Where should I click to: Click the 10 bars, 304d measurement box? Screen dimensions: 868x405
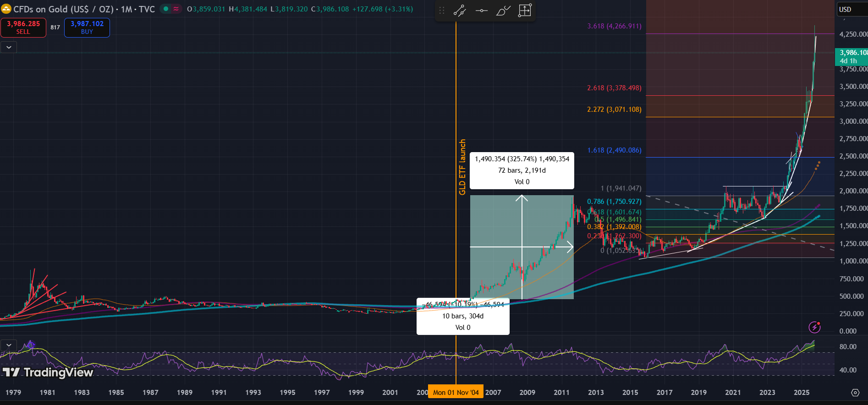pyautogui.click(x=463, y=316)
